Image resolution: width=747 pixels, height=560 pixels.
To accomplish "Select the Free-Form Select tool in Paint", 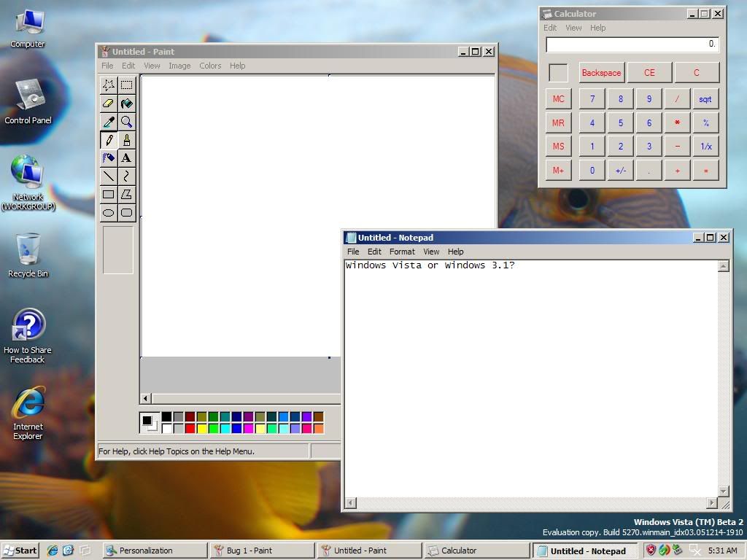I will tap(109, 85).
